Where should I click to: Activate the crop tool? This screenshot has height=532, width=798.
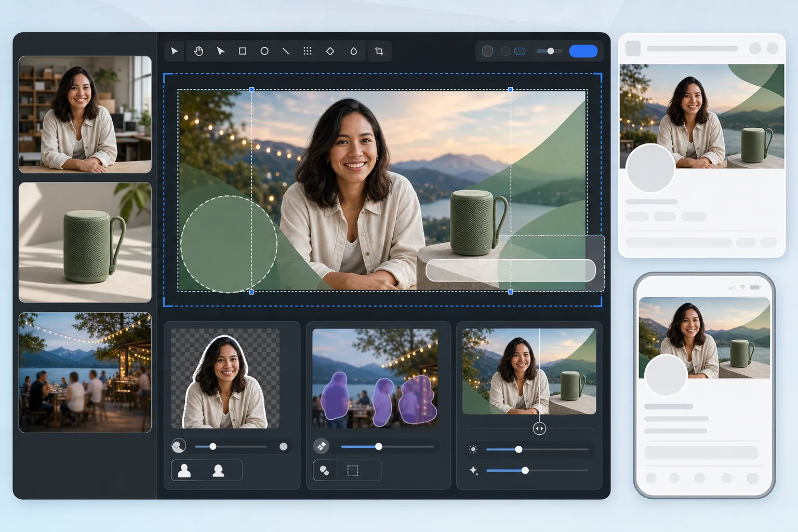click(379, 51)
